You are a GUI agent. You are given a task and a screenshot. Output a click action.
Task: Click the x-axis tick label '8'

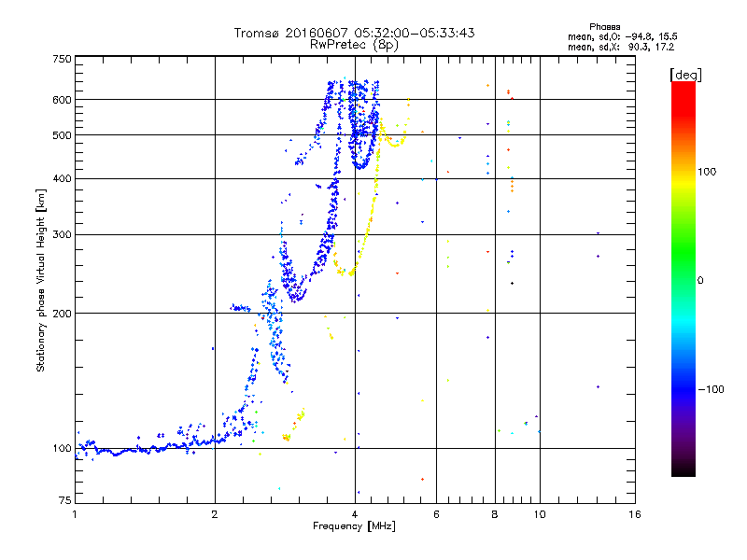tap(495, 514)
